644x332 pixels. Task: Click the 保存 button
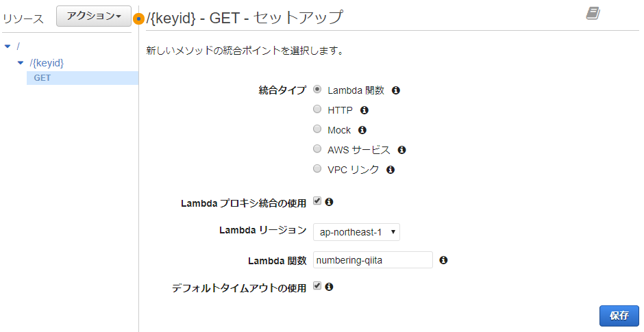619,316
